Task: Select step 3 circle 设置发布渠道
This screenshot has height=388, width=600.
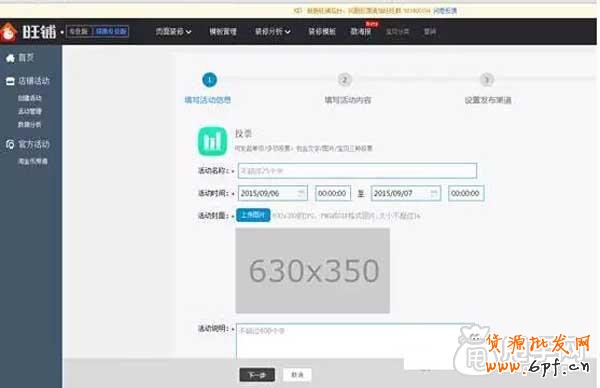Action: coord(487,80)
